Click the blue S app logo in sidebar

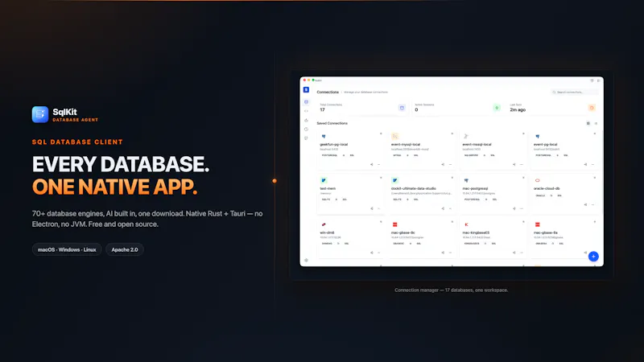click(306, 89)
